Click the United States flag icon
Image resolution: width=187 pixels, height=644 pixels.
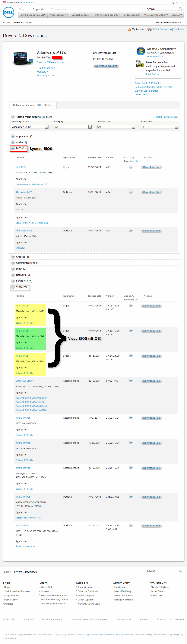[5, 2]
